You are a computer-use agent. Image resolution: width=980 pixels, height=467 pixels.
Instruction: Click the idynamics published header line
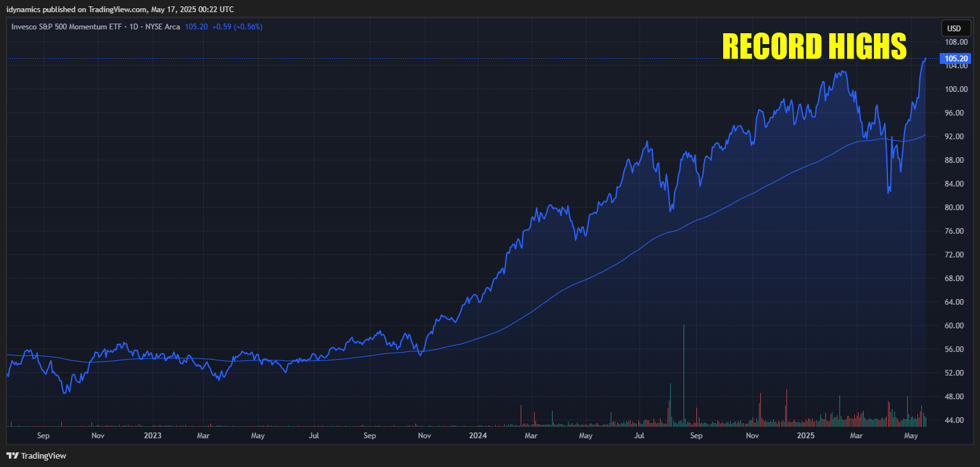[120, 10]
